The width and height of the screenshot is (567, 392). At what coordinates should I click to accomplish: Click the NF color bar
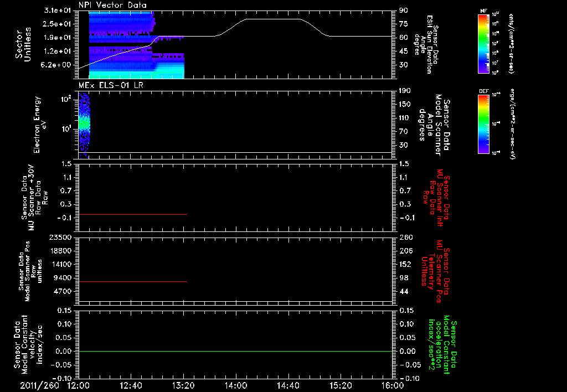coord(484,43)
